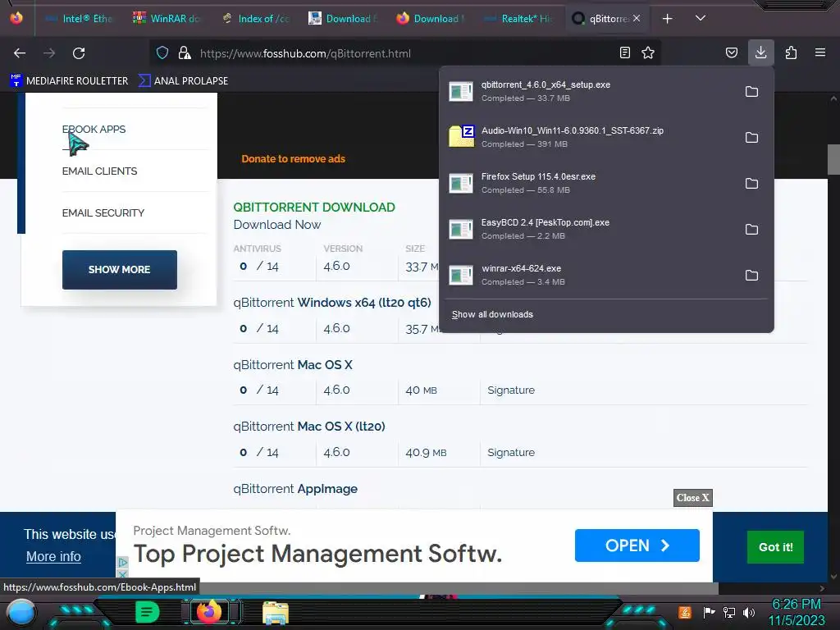Open tracking protection shield icon
The height and width of the screenshot is (630, 840).
click(162, 53)
